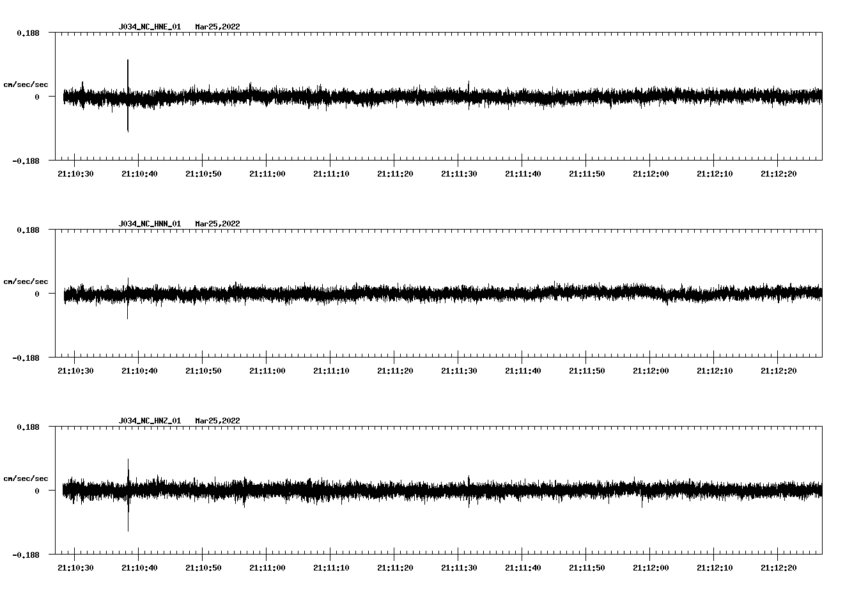Select the 21:11:40 time label under HNE plot
Screen dimensions: 868x591
[x=523, y=174]
